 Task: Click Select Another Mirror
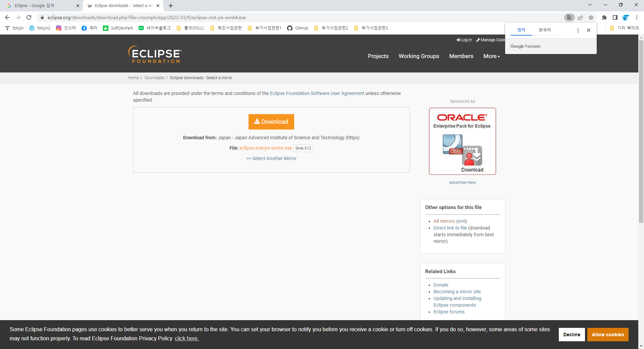pos(271,158)
